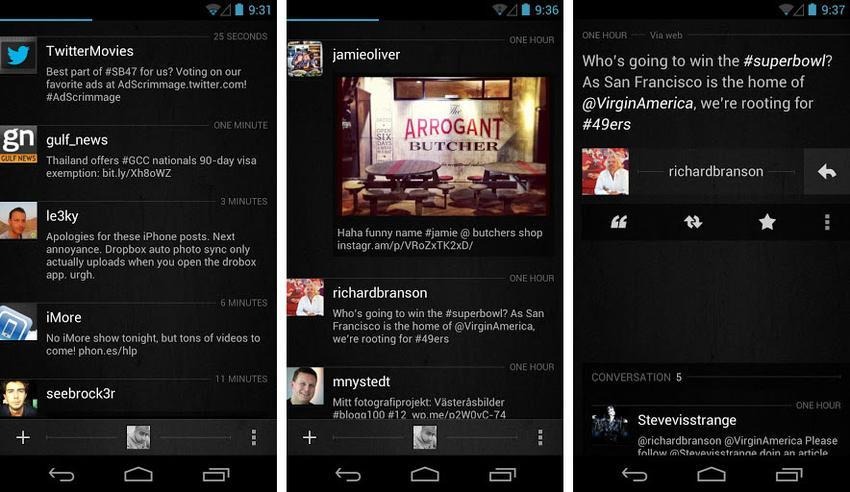Open mnystedt tweet 'Mitt fotografiprojekt'
This screenshot has height=492, width=850.
(x=419, y=409)
